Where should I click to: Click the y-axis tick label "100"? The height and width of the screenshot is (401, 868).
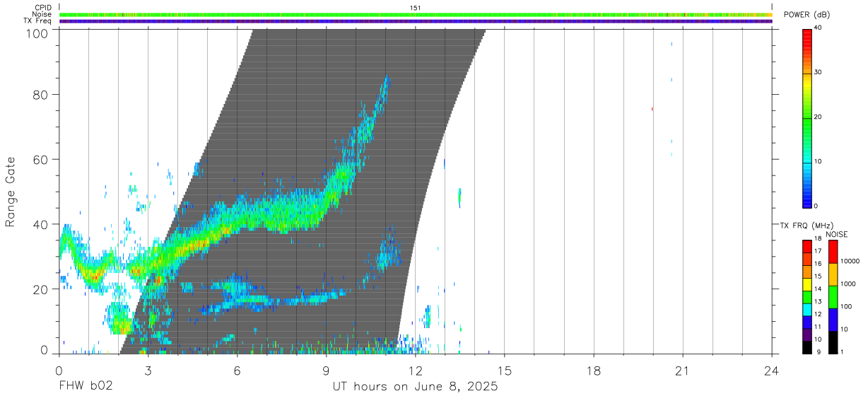[x=36, y=33]
